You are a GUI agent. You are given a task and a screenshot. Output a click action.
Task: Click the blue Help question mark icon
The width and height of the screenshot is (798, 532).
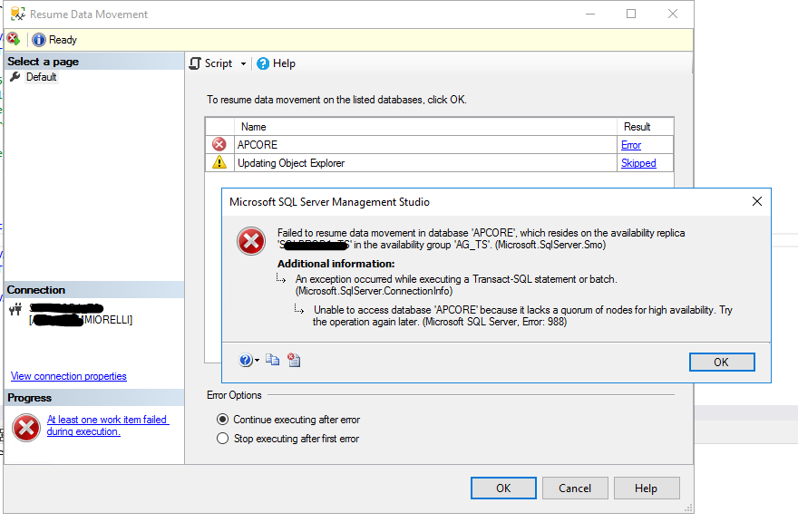click(263, 63)
